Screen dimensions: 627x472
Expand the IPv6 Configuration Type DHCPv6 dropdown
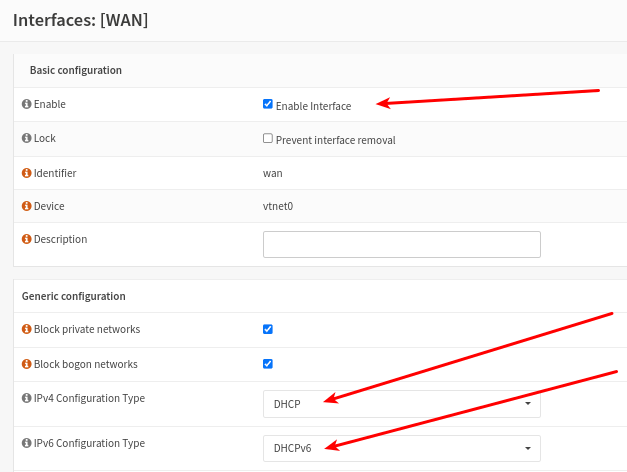(x=401, y=448)
